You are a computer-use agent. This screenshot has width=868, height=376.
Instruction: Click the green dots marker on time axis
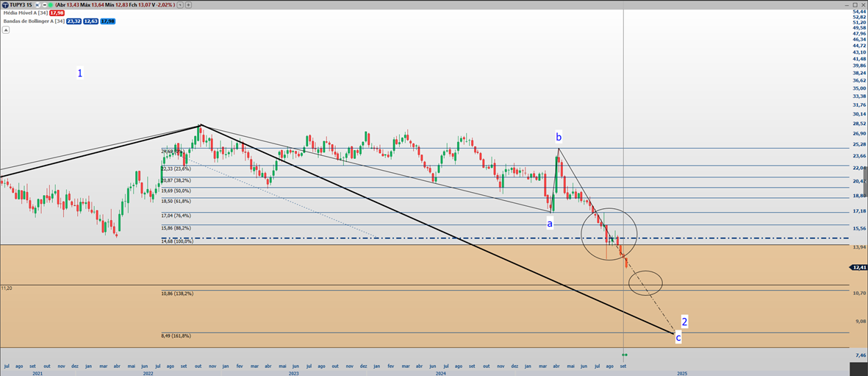(624, 355)
